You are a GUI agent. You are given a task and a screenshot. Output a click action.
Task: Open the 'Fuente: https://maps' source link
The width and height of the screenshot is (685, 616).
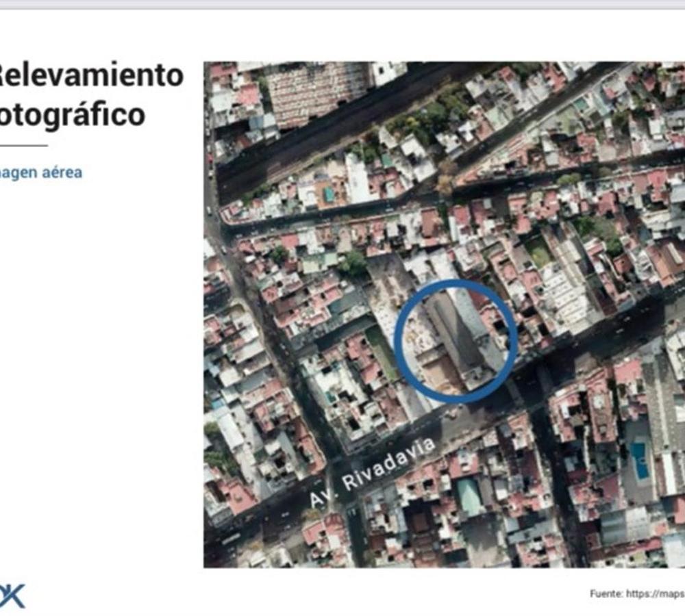pos(637,593)
